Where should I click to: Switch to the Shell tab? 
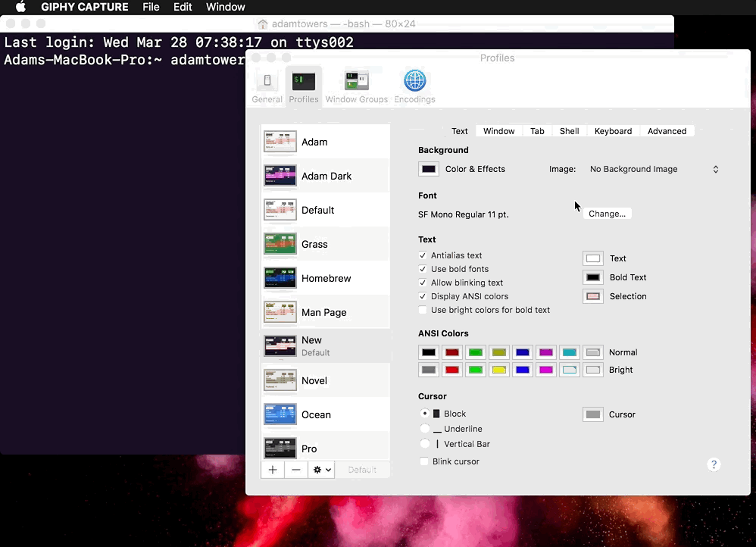[x=570, y=131]
